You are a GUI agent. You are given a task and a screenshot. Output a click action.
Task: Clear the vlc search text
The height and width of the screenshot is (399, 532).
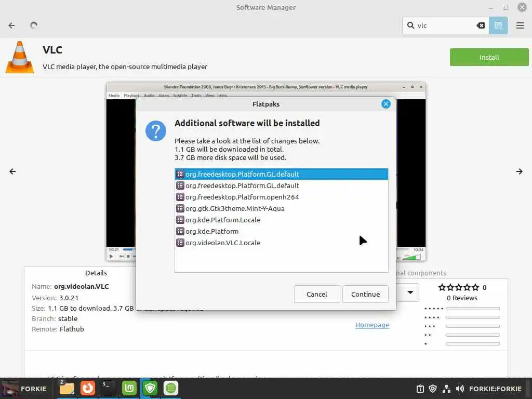[481, 25]
